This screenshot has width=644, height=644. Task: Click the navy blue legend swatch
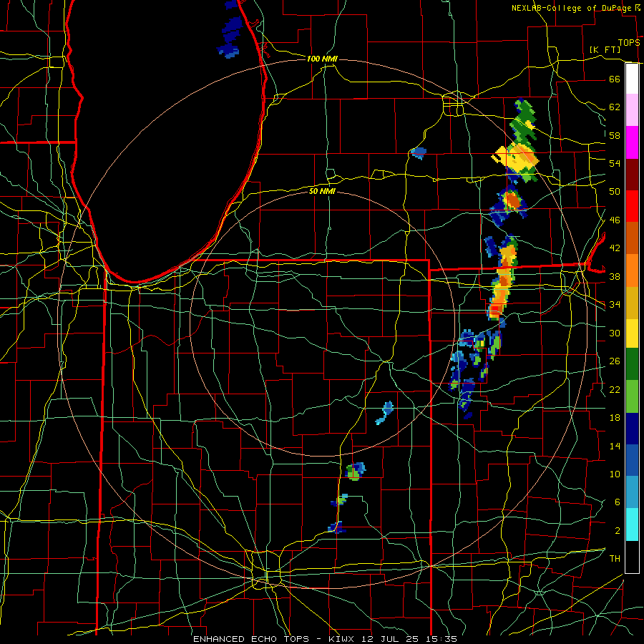(x=632, y=429)
